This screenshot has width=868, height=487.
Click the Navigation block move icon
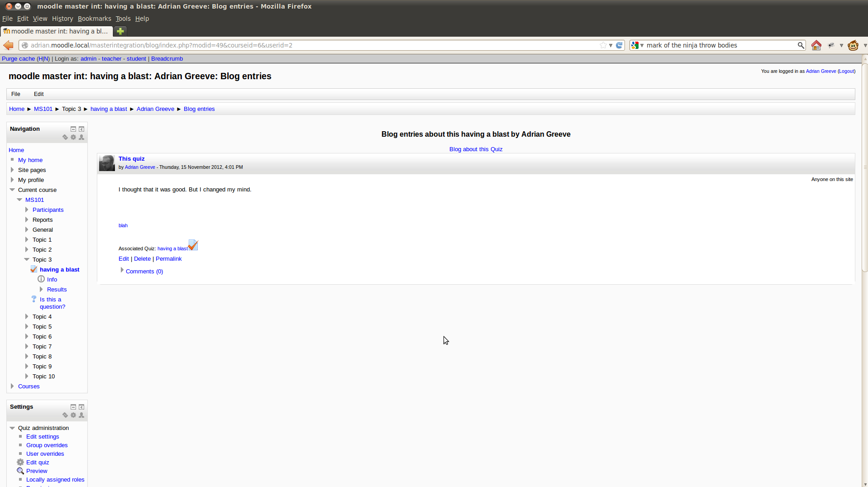click(x=65, y=137)
